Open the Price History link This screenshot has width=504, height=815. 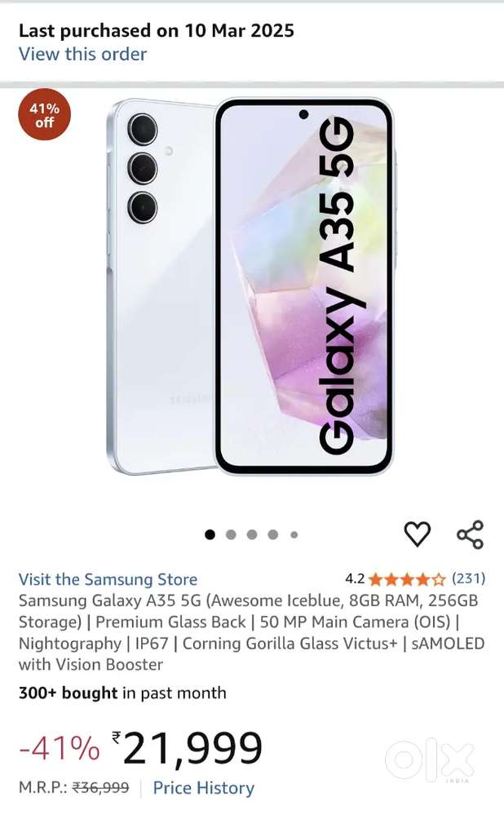(204, 788)
